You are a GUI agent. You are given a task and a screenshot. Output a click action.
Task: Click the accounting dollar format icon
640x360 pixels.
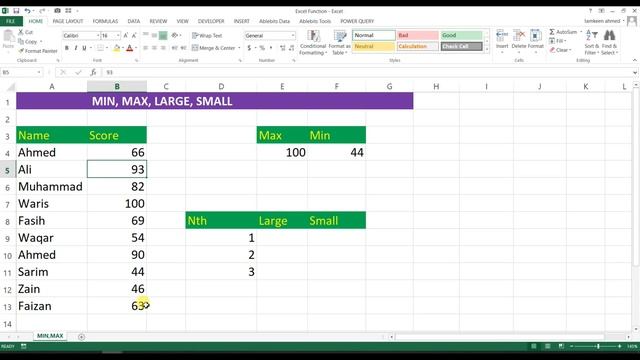249,48
